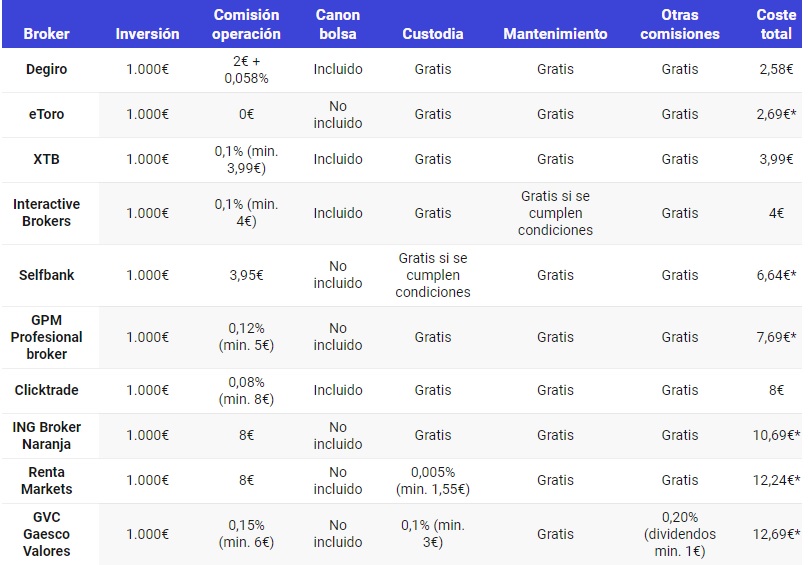Image resolution: width=808 pixels, height=565 pixels.
Task: Click Degiro's 'Incluido' canon bolsa cell
Action: (338, 69)
